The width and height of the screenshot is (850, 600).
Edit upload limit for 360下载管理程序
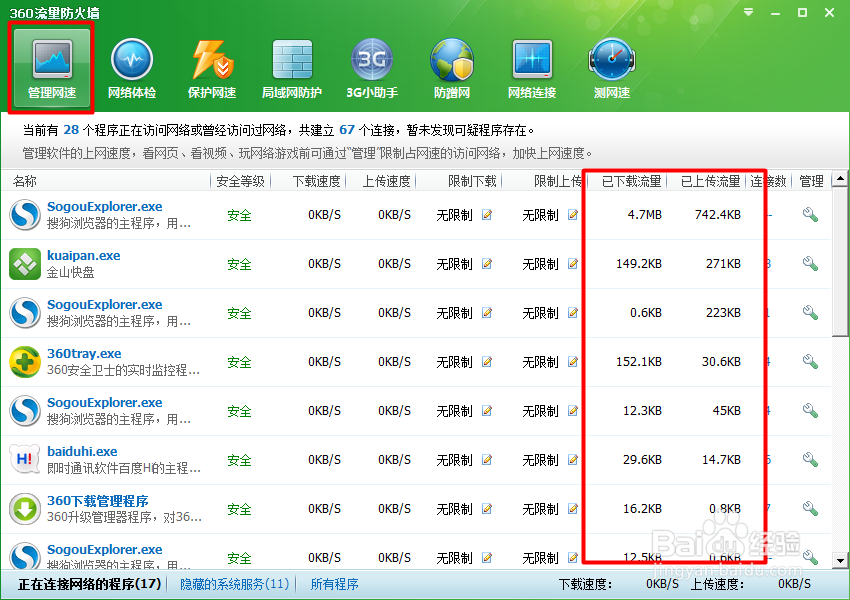pyautogui.click(x=572, y=509)
